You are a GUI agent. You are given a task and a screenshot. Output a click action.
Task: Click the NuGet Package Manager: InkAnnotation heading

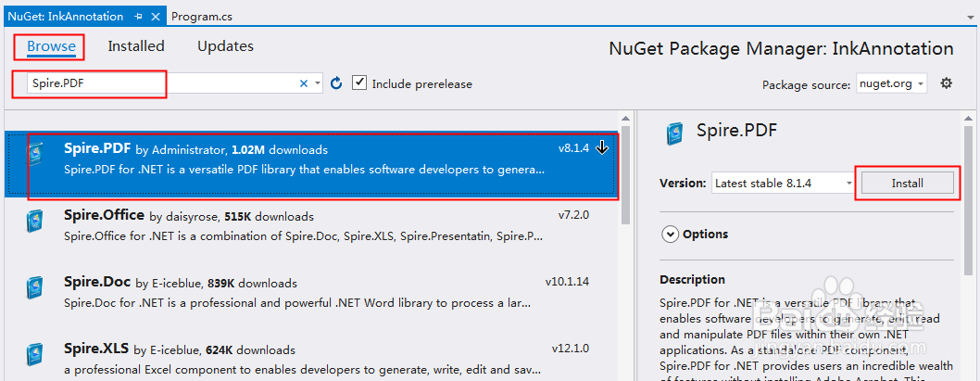[781, 48]
